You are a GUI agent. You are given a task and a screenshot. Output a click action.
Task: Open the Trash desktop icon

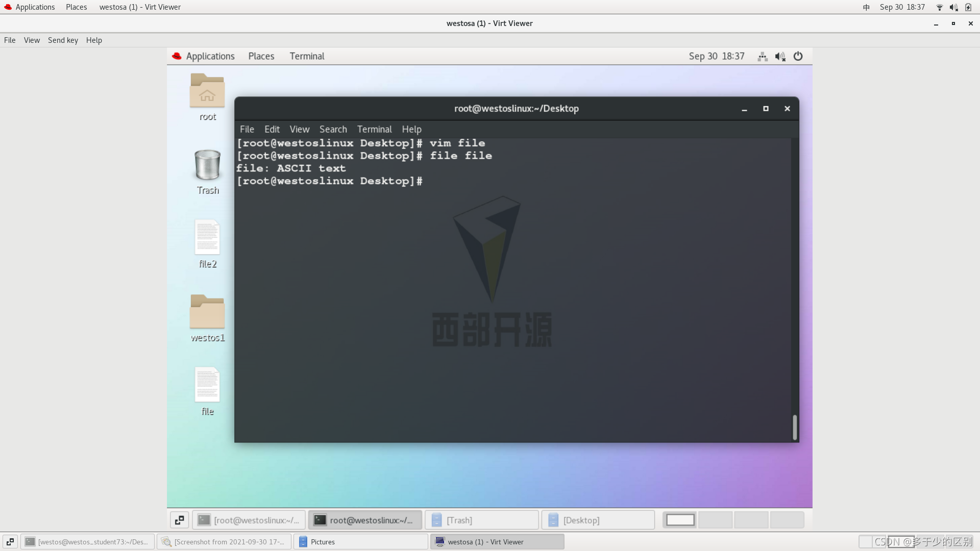tap(207, 165)
